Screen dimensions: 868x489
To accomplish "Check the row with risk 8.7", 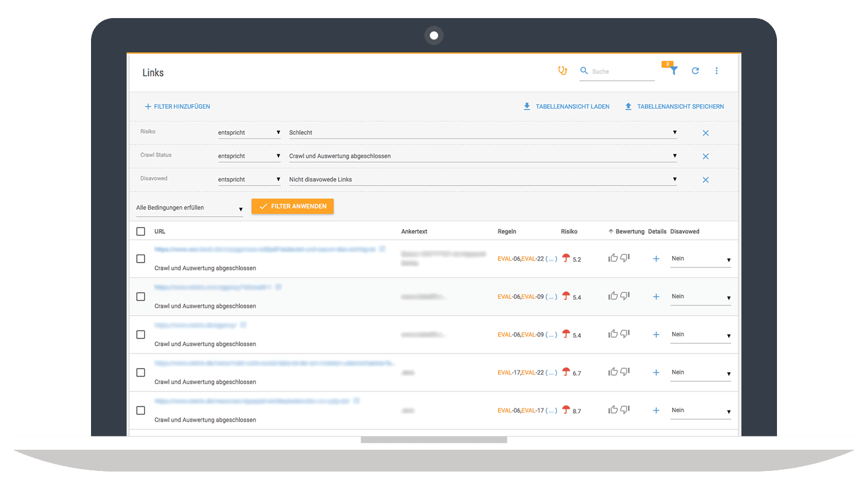I will pyautogui.click(x=140, y=410).
